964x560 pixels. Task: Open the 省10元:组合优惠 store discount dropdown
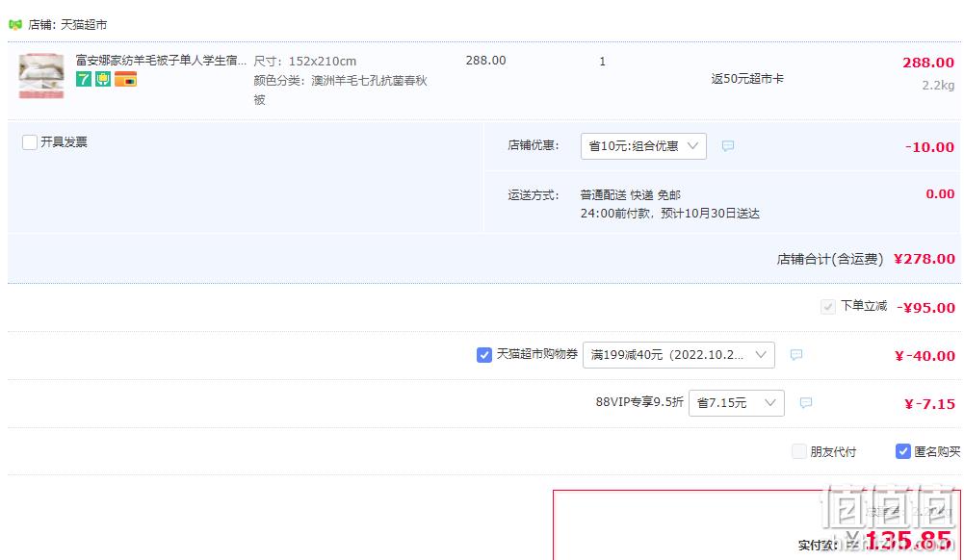click(x=643, y=146)
